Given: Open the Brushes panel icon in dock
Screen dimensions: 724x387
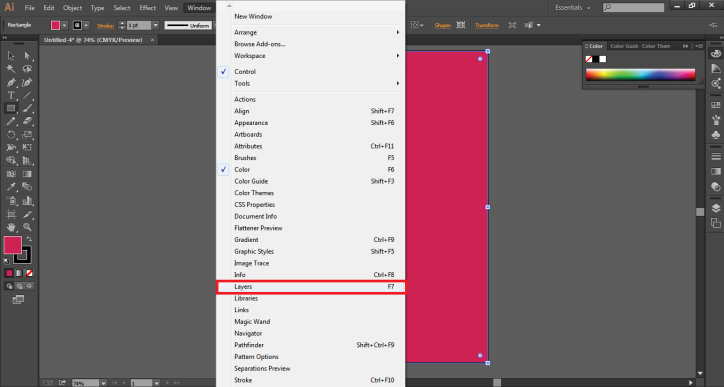Looking at the screenshot, I should point(716,120).
